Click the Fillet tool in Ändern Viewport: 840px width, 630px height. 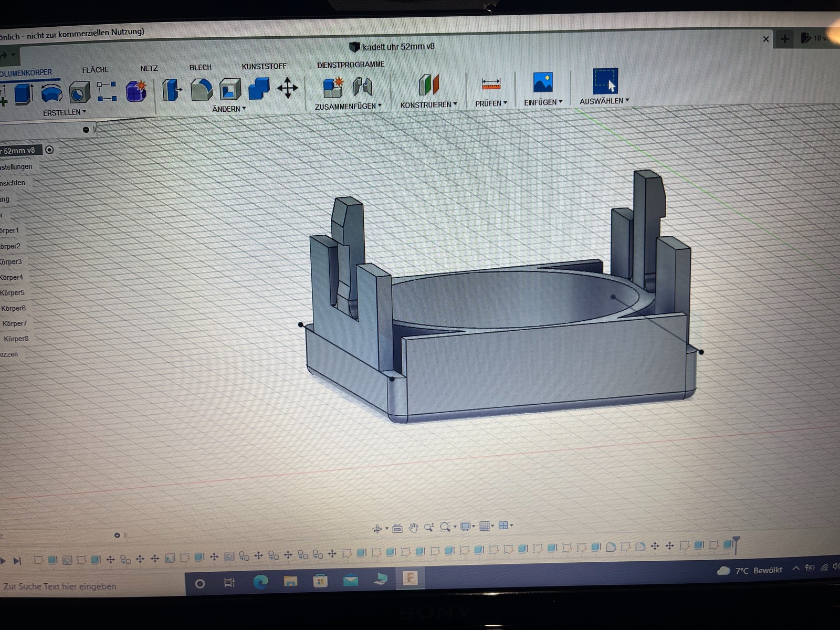tap(201, 90)
